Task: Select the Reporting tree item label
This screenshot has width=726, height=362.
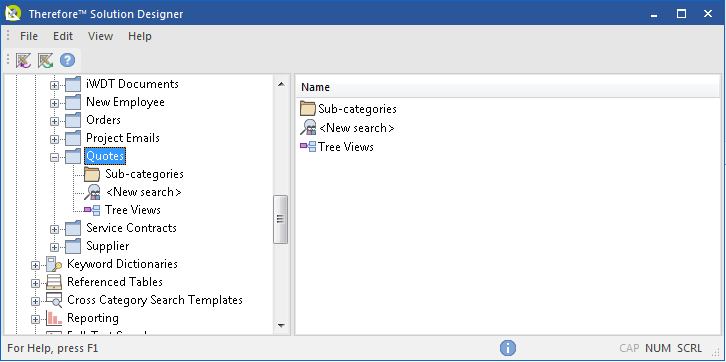Action: [93, 318]
